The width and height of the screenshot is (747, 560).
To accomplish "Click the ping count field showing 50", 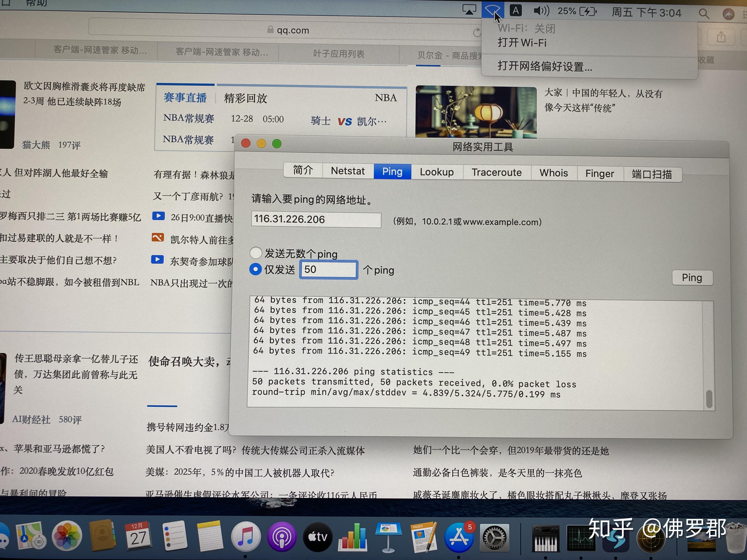I will 329,270.
